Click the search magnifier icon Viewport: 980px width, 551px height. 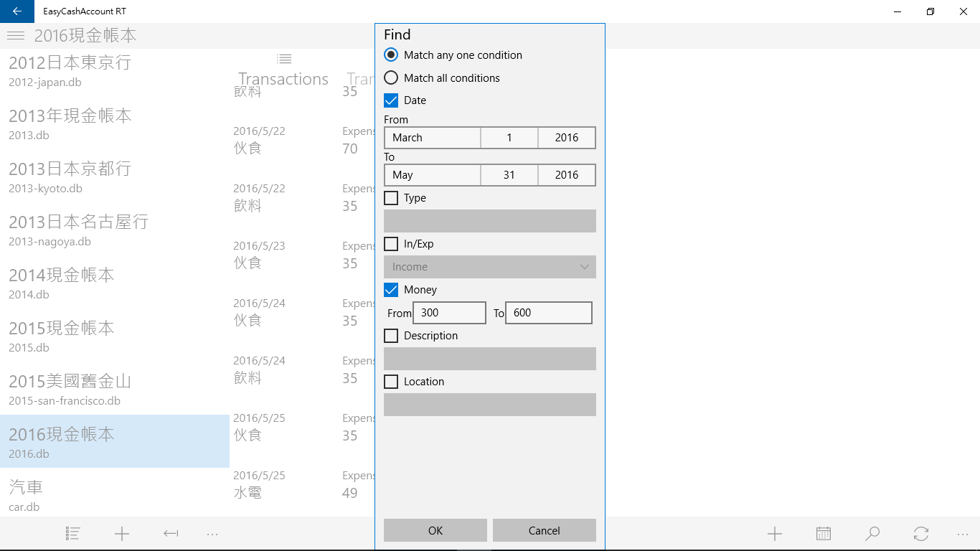click(x=872, y=534)
